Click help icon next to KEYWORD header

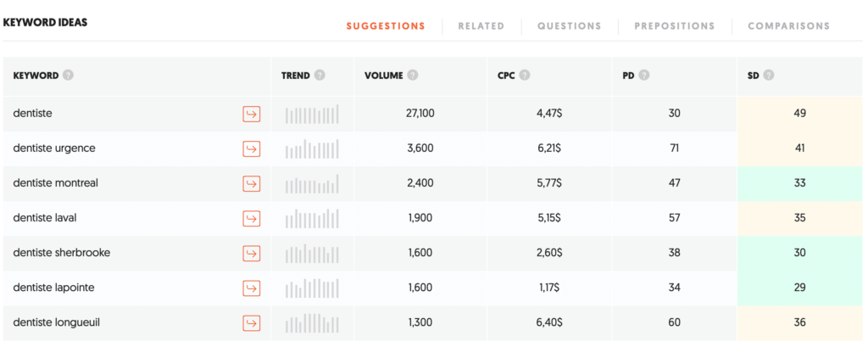point(68,76)
